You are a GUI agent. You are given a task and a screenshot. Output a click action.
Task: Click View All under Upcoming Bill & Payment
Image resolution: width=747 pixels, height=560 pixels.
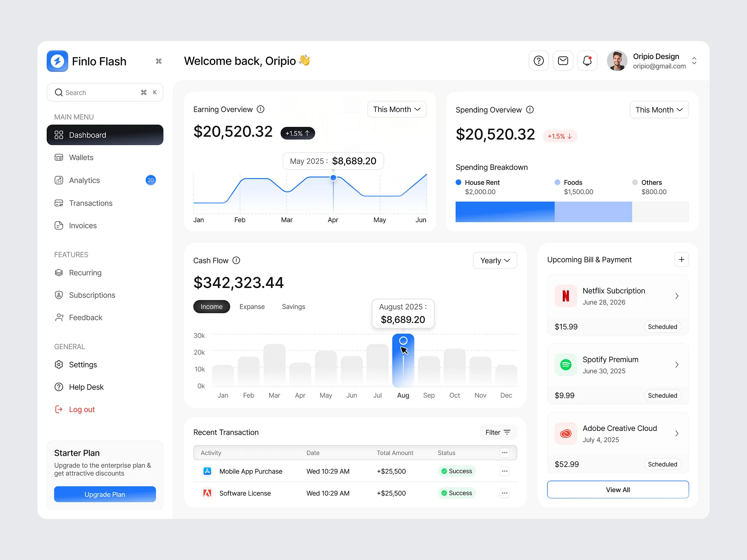(x=618, y=490)
